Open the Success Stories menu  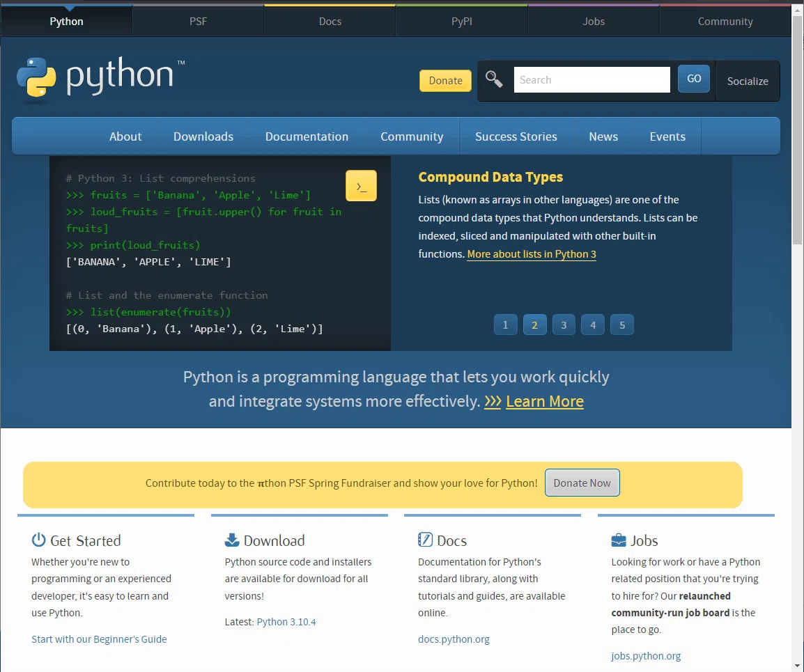(x=516, y=136)
